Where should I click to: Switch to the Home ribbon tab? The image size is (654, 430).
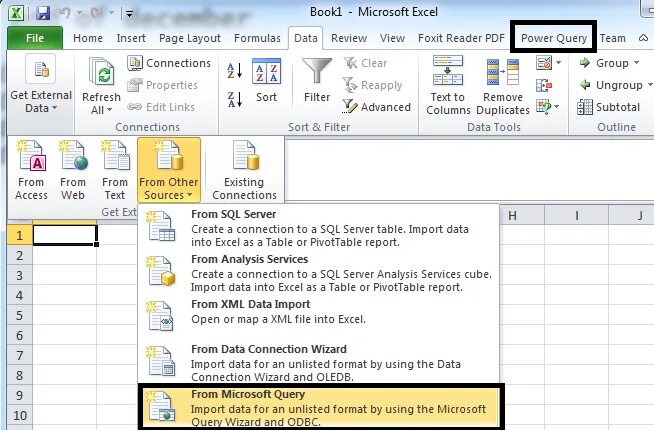pos(88,38)
